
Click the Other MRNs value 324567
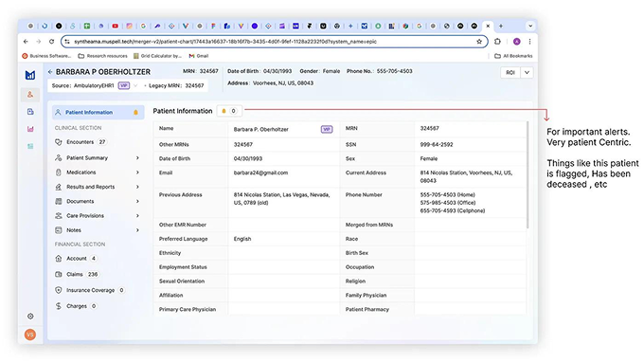tap(243, 145)
